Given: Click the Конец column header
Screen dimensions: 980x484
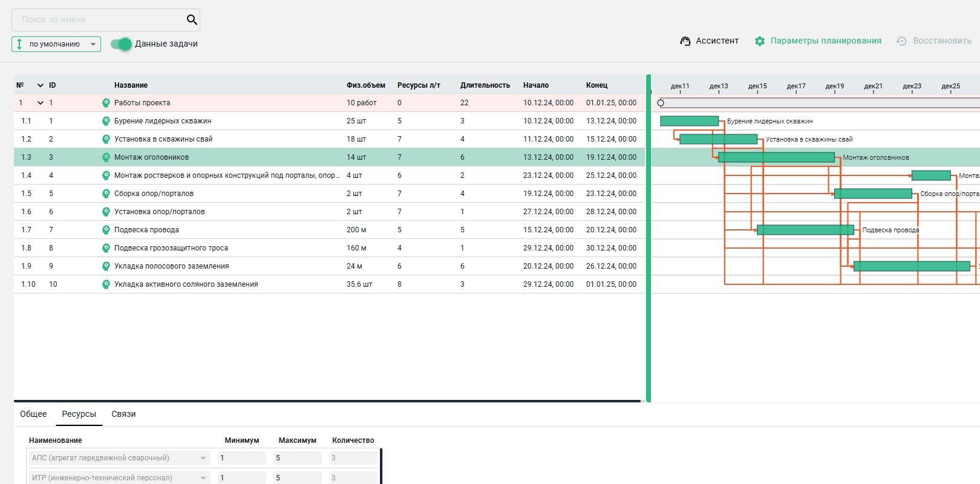Looking at the screenshot, I should click(596, 85).
